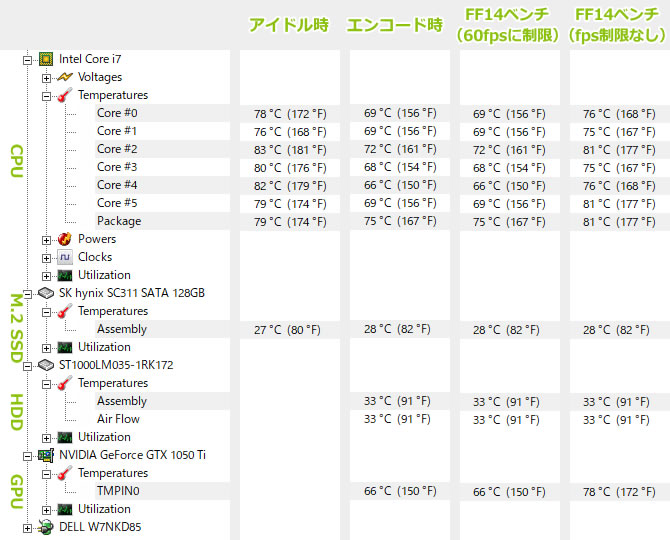The height and width of the screenshot is (540, 670).
Task: Select the Core #1 row
Action: (162, 131)
